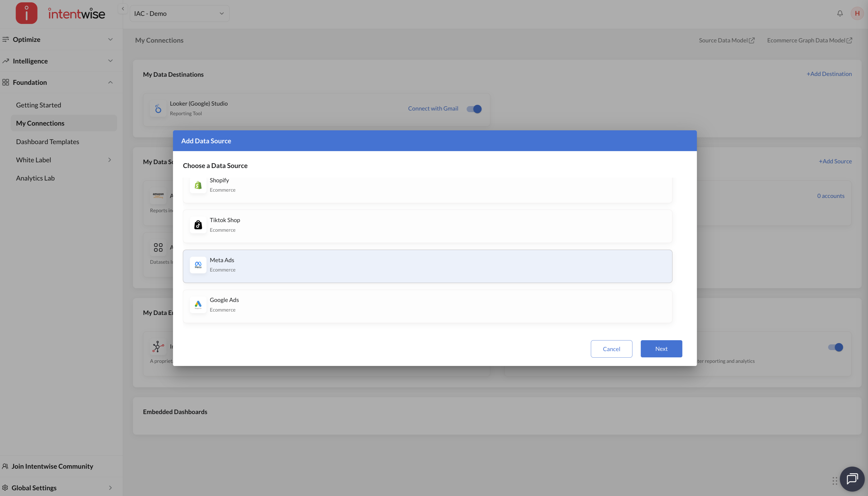The width and height of the screenshot is (868, 496).
Task: Click the Embedded Dashboards heading
Action: [175, 411]
